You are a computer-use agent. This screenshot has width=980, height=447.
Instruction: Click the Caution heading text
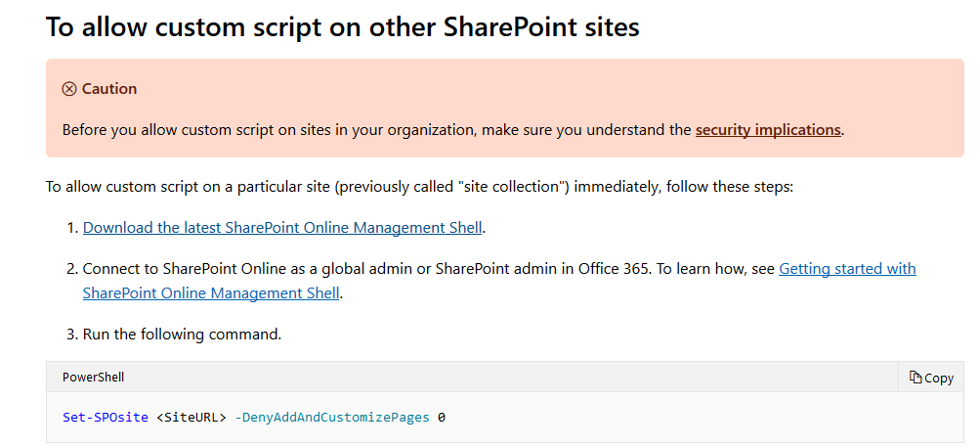109,89
